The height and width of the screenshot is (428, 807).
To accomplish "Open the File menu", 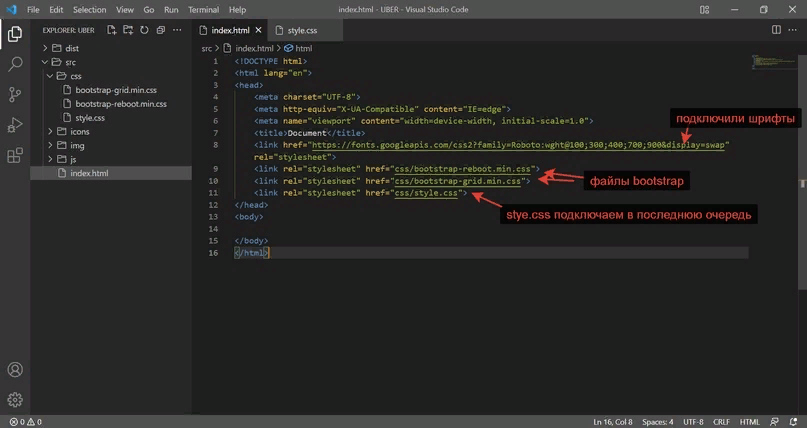I will coord(33,9).
